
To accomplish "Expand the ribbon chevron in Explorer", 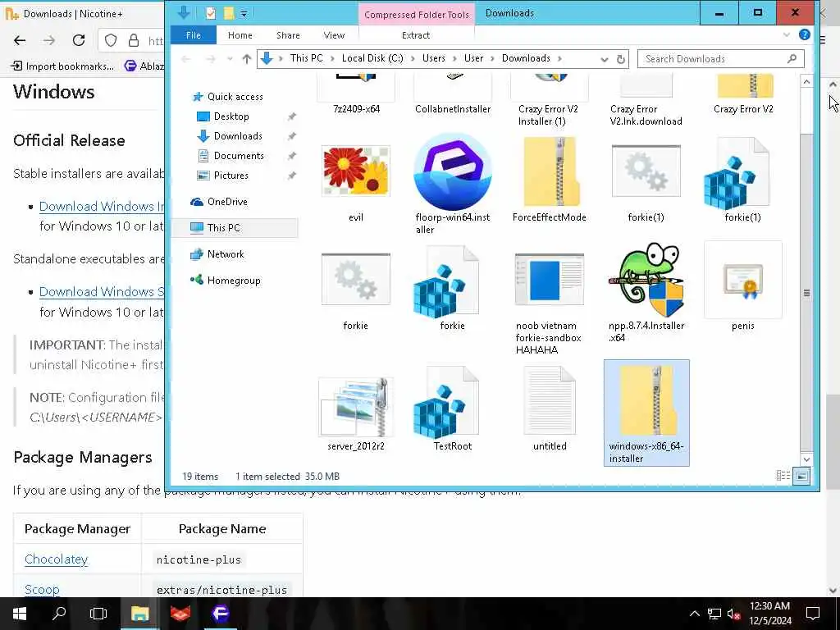I will click(x=786, y=34).
